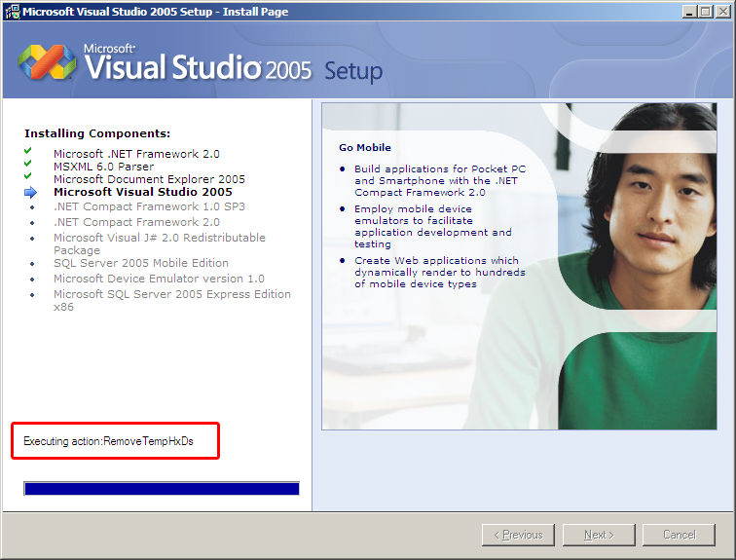
Task: Click the Executing action:RemoveTempHxDs status text
Action: coord(108,441)
